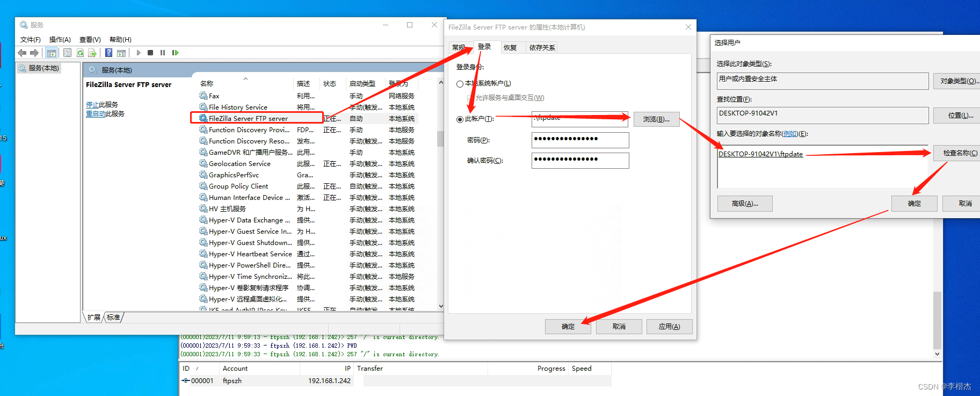The height and width of the screenshot is (396, 980).
Task: Switch to the 依存关系 tab
Action: point(542,48)
